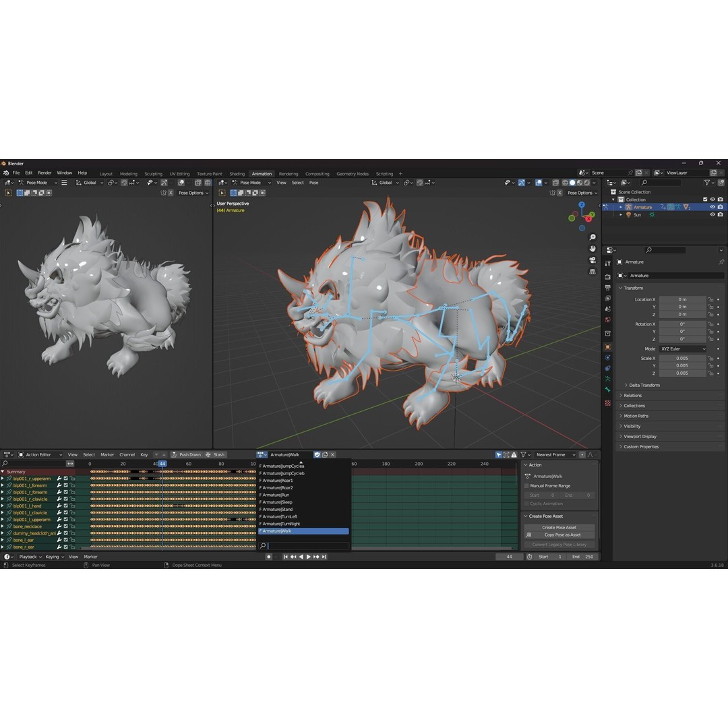Screen dimensions: 728x728
Task: Select Armature|Run from the action list
Action: coord(303,495)
